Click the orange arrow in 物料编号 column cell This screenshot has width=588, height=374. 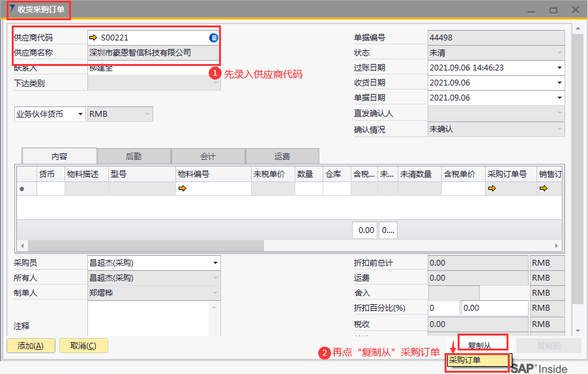point(182,189)
